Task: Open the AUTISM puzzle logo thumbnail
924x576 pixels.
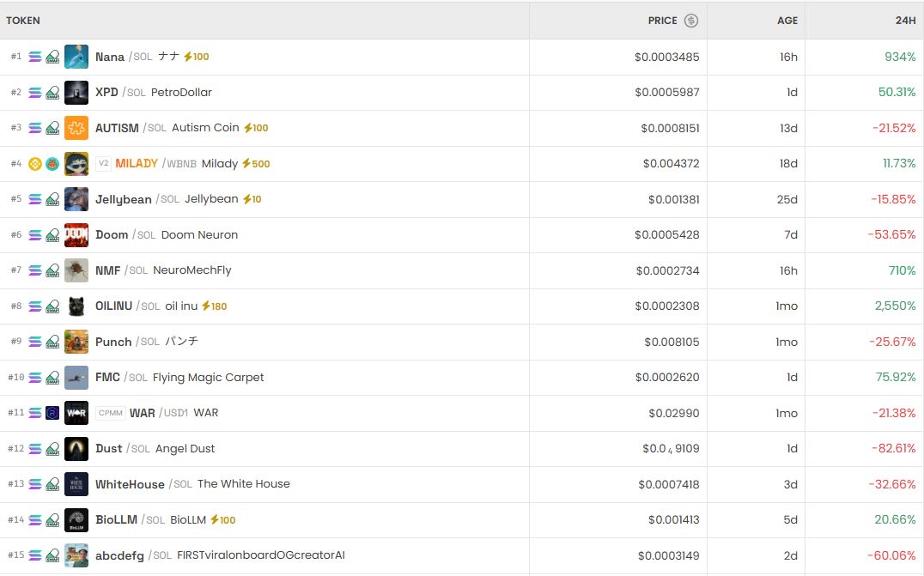Action: click(76, 128)
